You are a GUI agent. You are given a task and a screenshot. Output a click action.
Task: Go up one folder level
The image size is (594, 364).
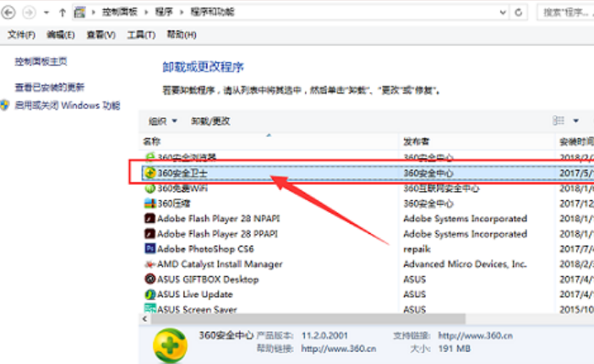click(x=63, y=14)
